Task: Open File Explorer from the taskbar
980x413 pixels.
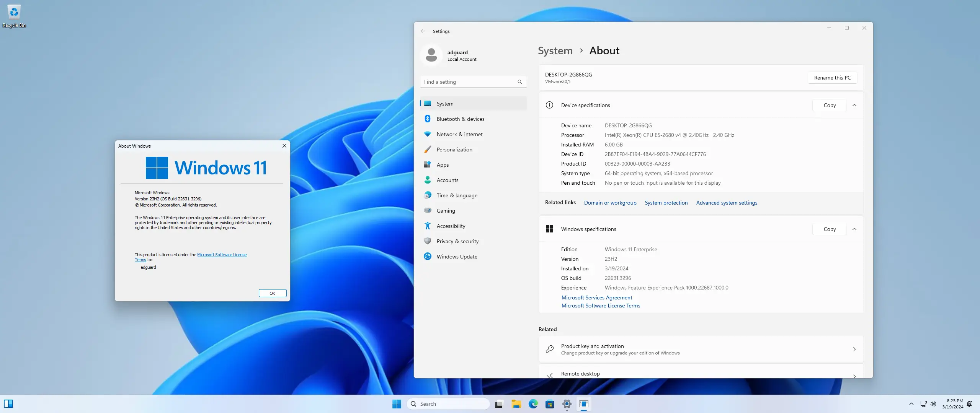Action: point(516,404)
